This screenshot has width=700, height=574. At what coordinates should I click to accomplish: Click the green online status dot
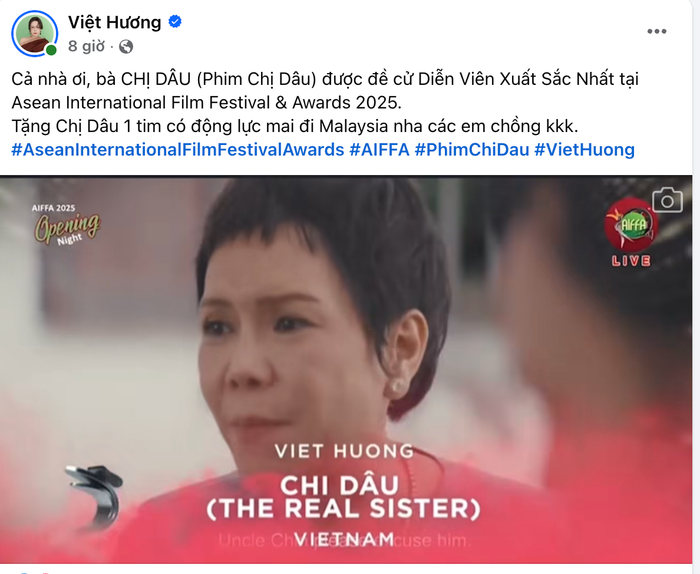(x=51, y=50)
